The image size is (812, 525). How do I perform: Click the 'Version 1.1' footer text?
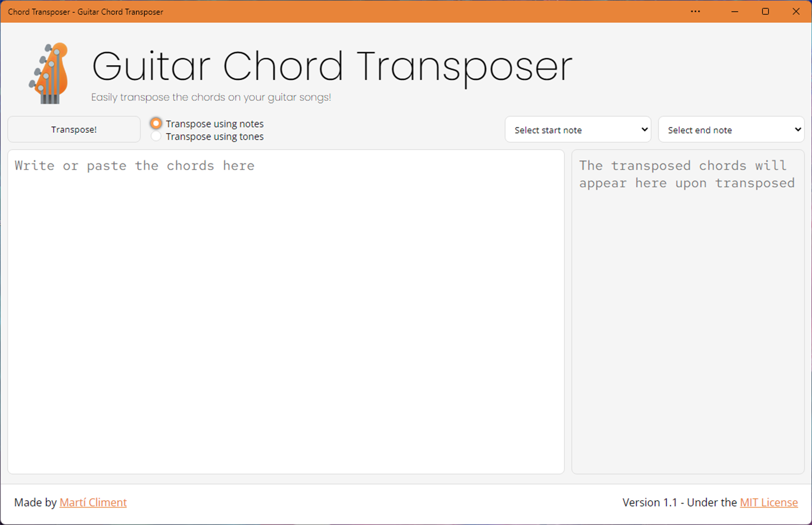pos(650,502)
